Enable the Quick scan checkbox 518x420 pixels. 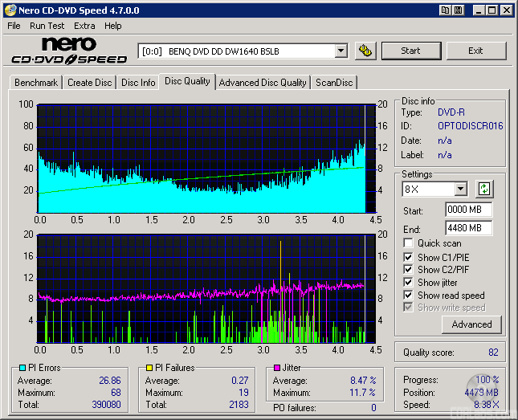(409, 243)
